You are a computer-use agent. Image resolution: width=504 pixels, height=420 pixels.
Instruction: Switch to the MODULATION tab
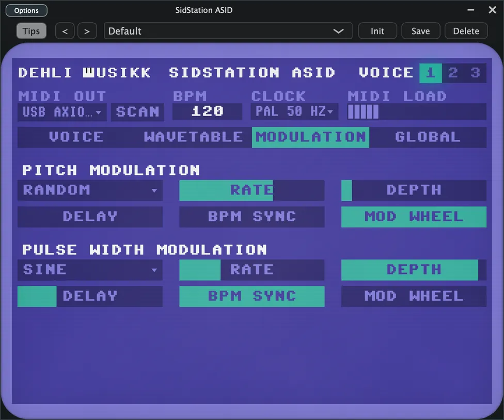click(x=310, y=137)
